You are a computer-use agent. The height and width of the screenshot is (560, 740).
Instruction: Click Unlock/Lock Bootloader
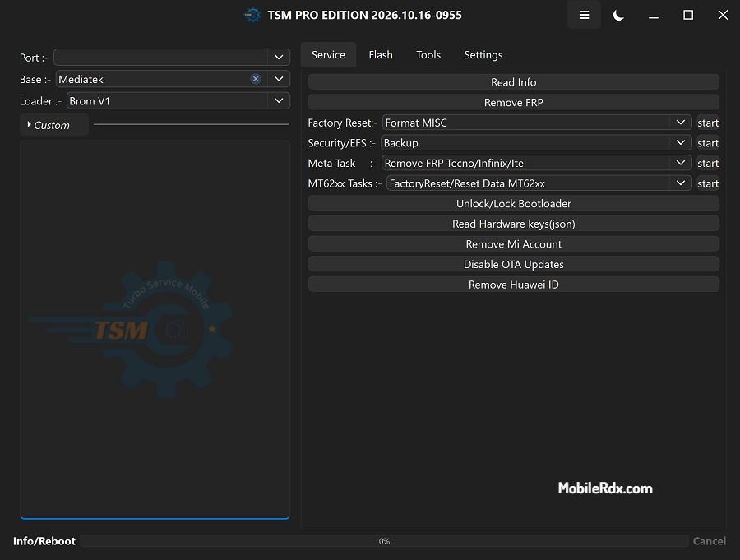tap(513, 203)
